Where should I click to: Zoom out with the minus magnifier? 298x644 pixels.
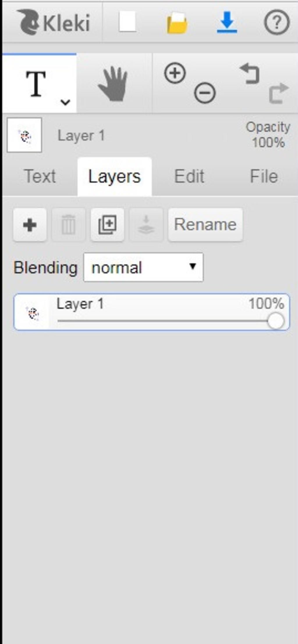tap(205, 93)
